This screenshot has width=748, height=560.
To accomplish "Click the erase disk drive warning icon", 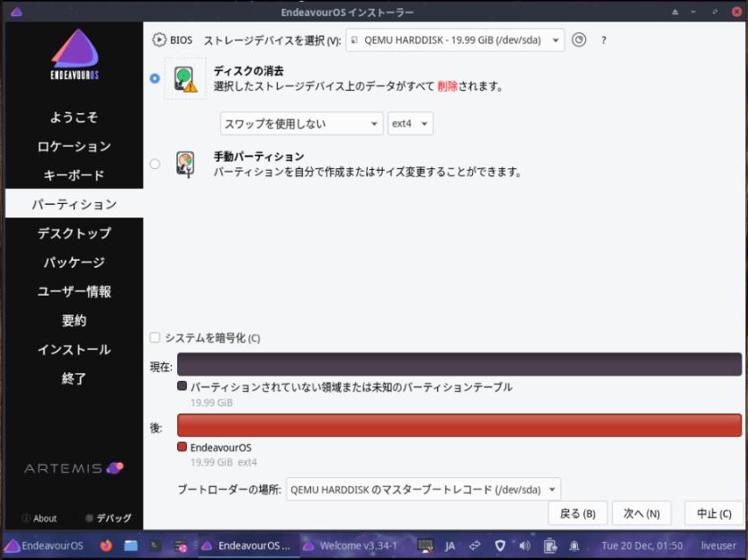I will point(185,79).
